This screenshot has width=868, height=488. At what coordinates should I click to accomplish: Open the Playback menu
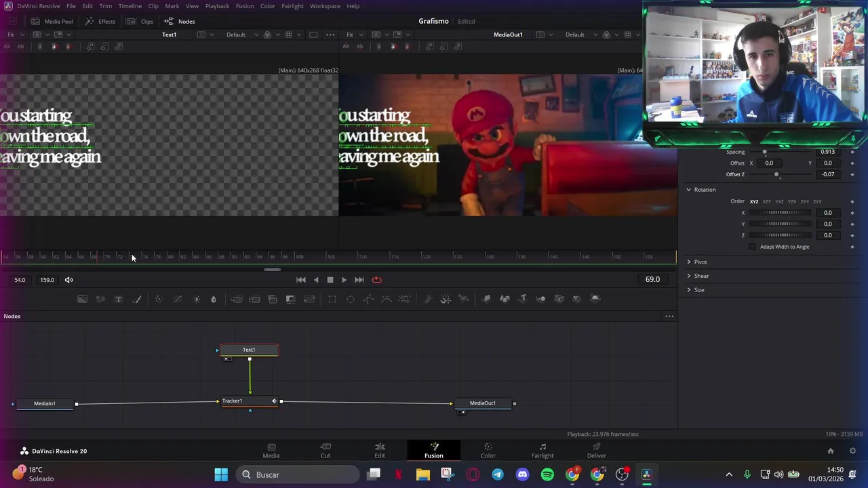(x=217, y=6)
